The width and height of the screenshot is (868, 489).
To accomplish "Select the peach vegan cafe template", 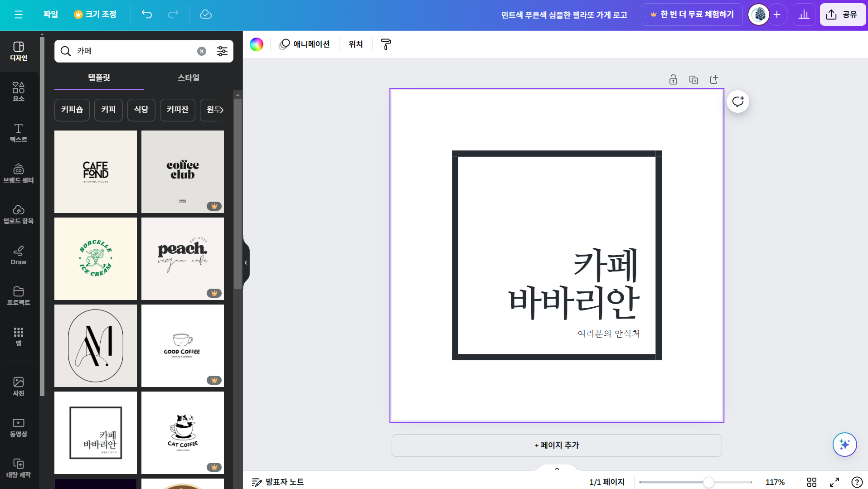I will click(183, 259).
